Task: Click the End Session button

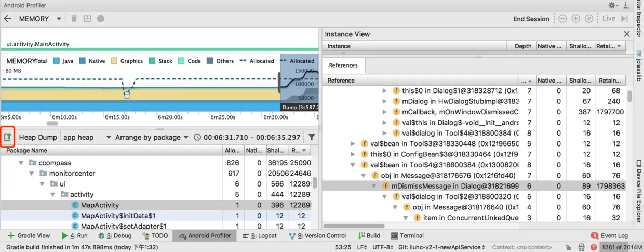Action: pyautogui.click(x=531, y=19)
